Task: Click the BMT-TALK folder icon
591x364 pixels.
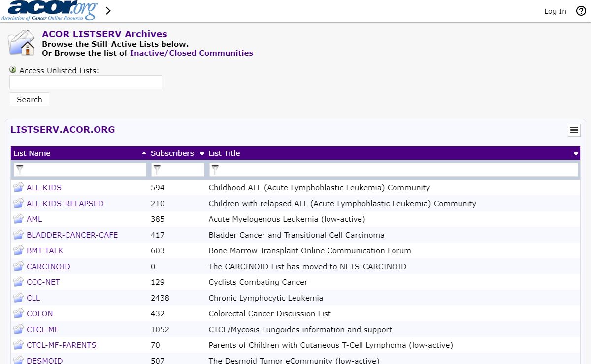Action: [x=19, y=250]
